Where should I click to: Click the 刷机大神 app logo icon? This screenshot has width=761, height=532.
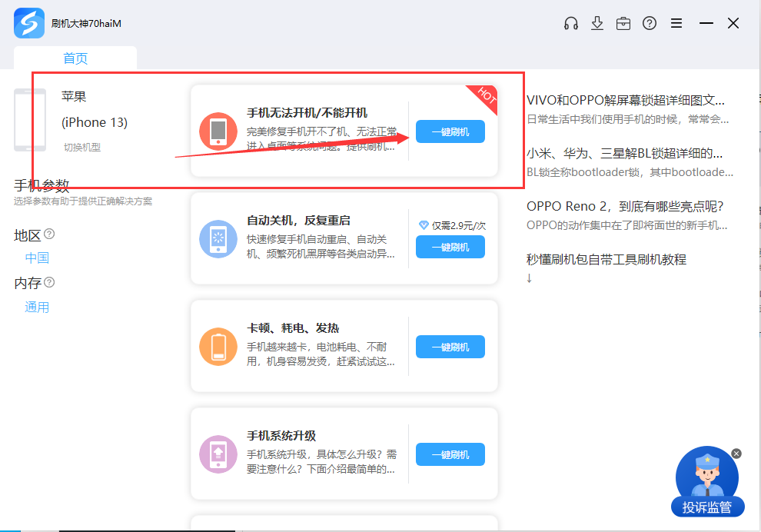pos(29,23)
